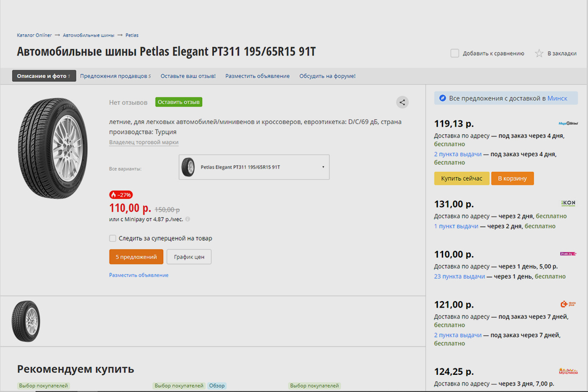Click 'В закладки' text
588x392 pixels.
562,53
